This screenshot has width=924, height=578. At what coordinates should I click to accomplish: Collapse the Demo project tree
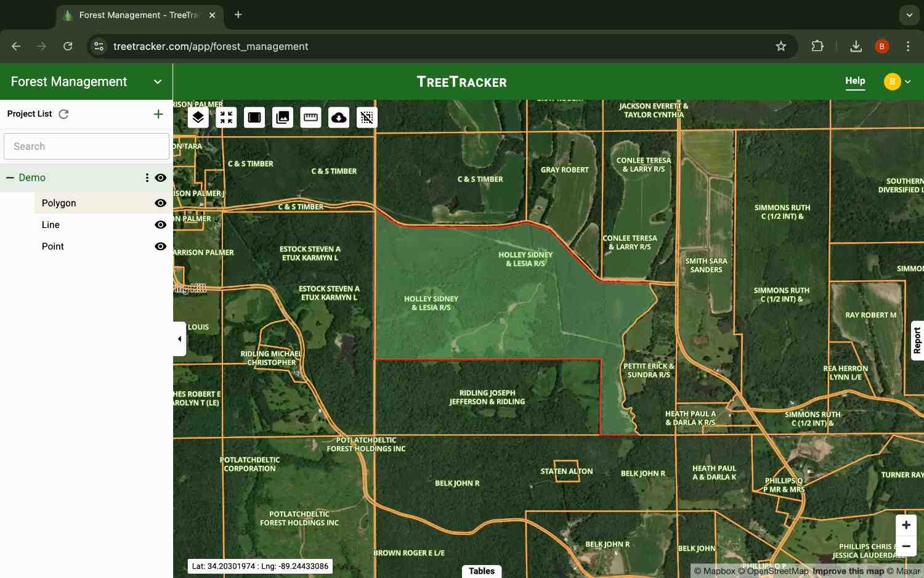tap(9, 177)
